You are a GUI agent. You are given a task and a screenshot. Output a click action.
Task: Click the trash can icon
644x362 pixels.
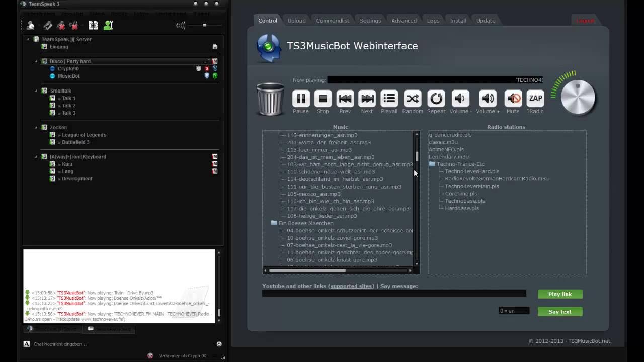(x=271, y=99)
